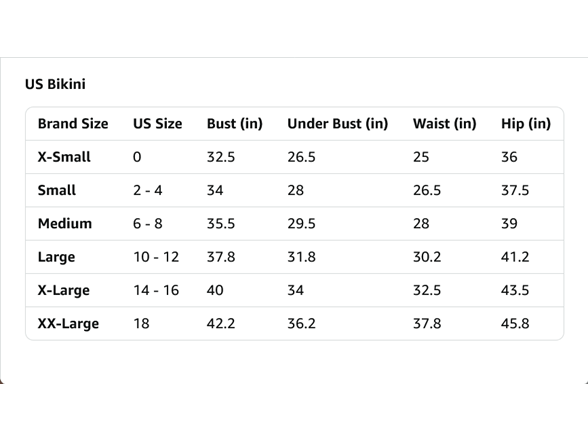
Task: Select the Brand Size column header
Action: pyautogui.click(x=73, y=124)
